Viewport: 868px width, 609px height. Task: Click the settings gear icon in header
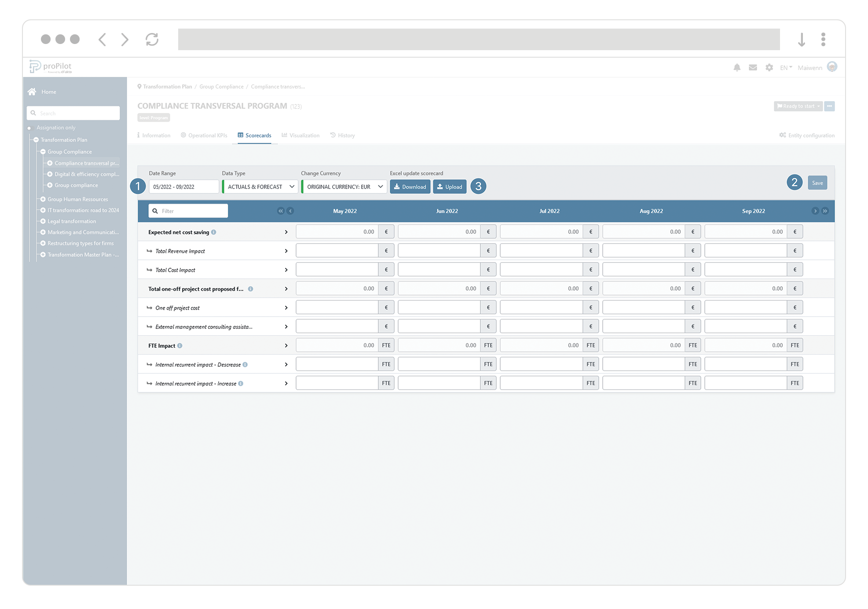(x=769, y=67)
